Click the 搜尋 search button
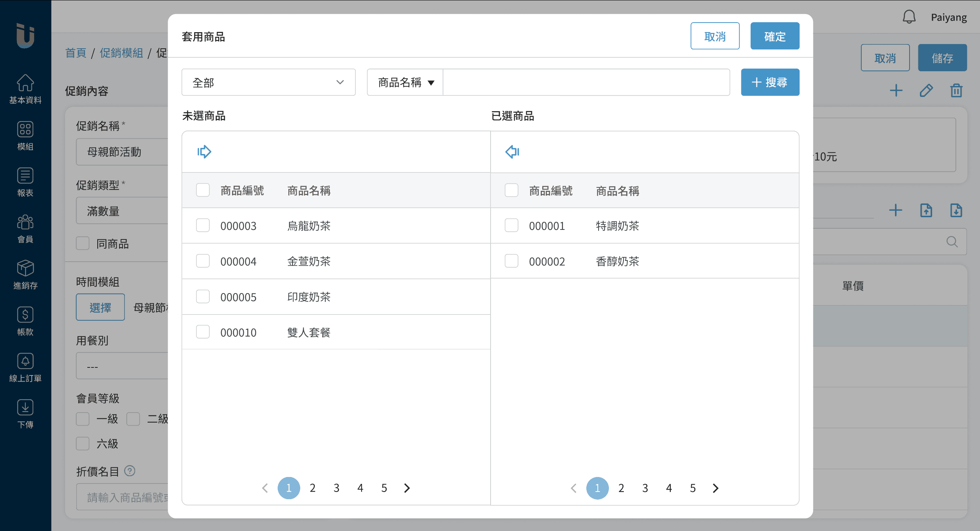 coord(770,82)
